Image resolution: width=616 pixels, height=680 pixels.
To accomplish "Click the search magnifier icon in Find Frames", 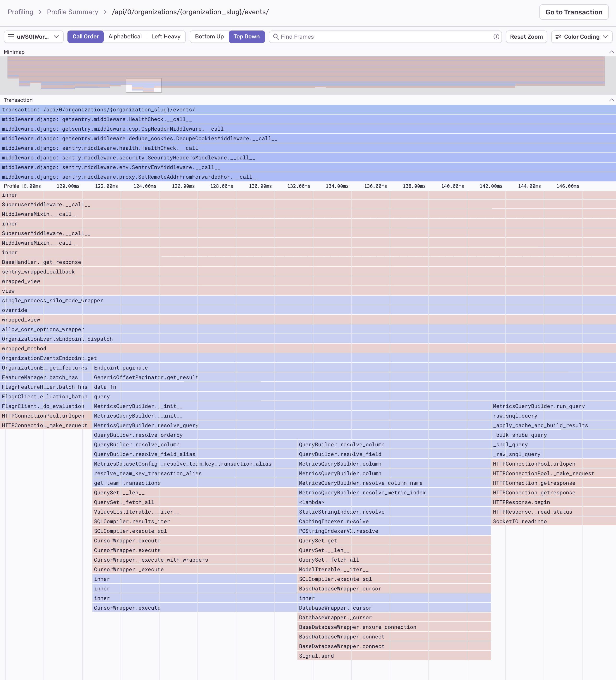I will tap(275, 37).
